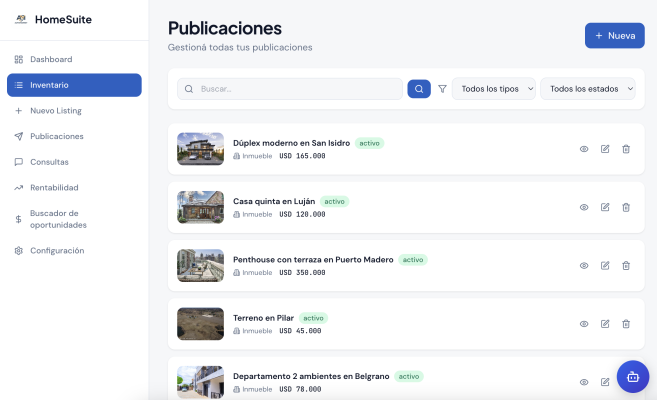Edit the Departamento 2 ambientes en Belgrano listing
Viewport: 657px width, 400px height.
pos(605,382)
